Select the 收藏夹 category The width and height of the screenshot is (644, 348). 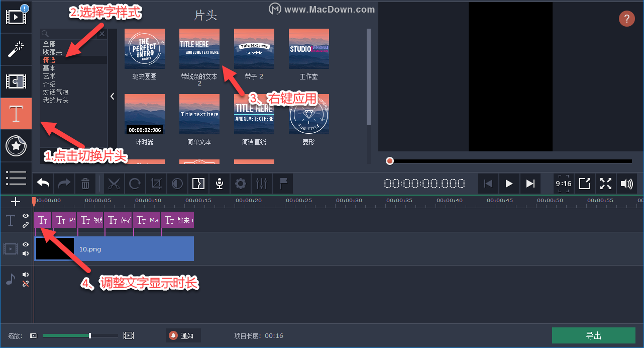coord(52,52)
